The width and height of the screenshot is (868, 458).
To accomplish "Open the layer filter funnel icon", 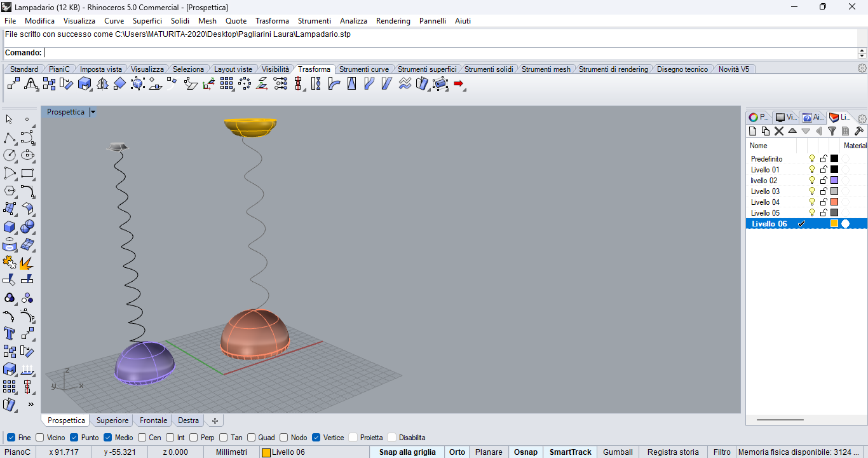I will [832, 131].
